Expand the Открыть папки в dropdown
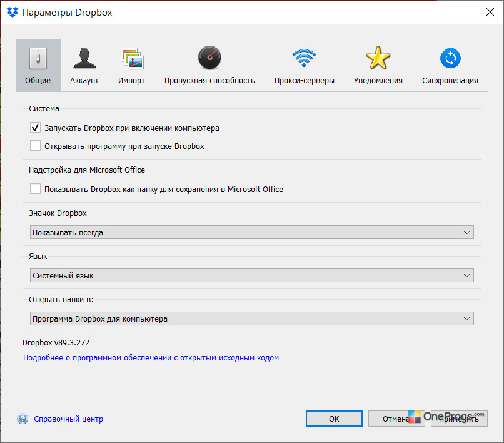504x443 pixels. tap(251, 318)
